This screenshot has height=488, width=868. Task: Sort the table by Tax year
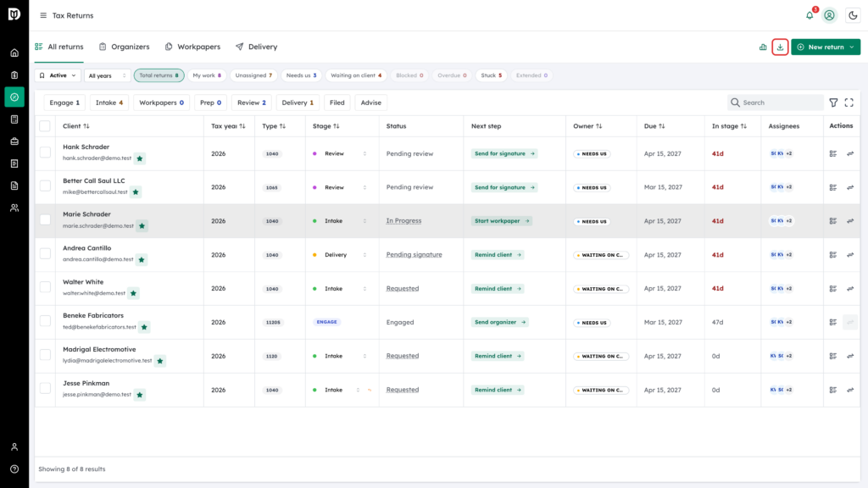pyautogui.click(x=228, y=126)
